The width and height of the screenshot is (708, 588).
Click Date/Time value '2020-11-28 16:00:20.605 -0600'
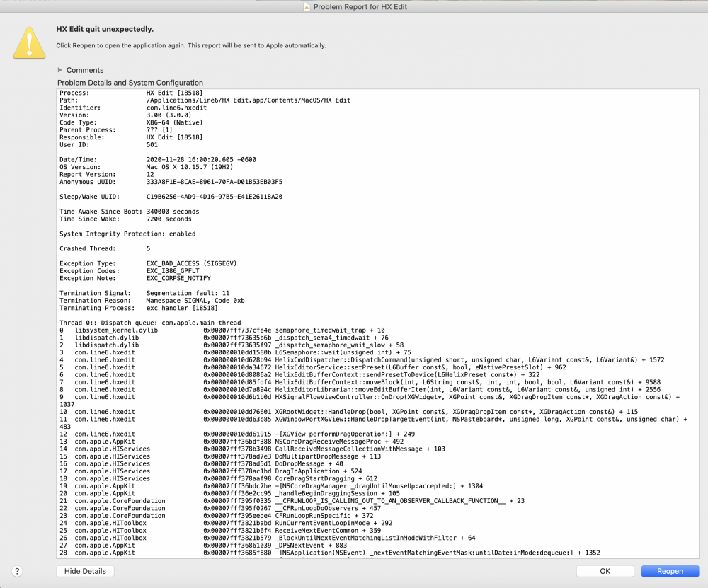click(201, 159)
